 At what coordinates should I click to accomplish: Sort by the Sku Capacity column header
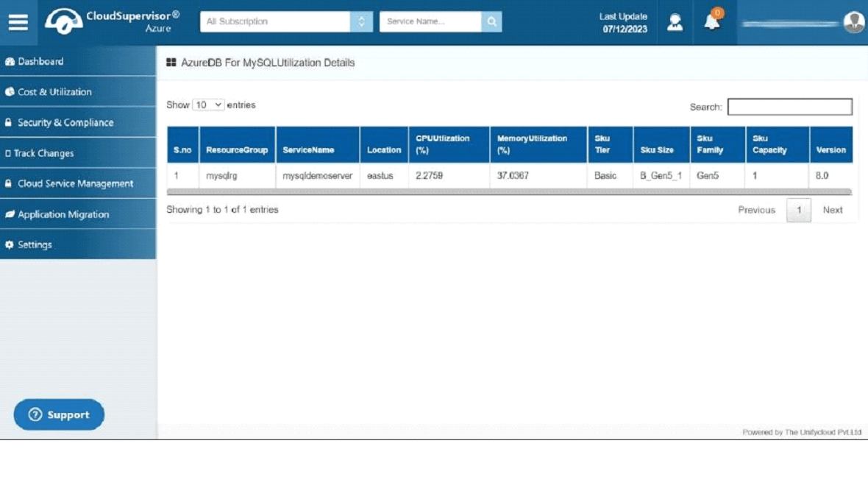[x=778, y=144]
